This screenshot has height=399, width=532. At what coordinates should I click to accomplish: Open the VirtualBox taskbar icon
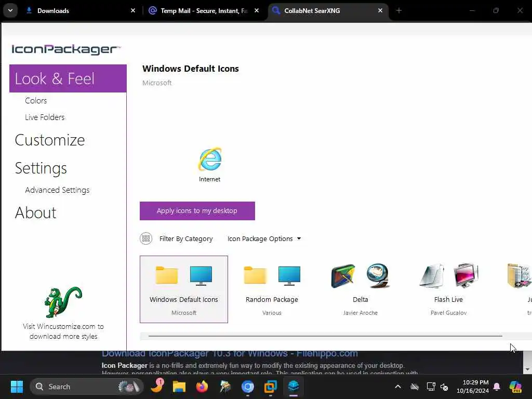[x=270, y=387]
